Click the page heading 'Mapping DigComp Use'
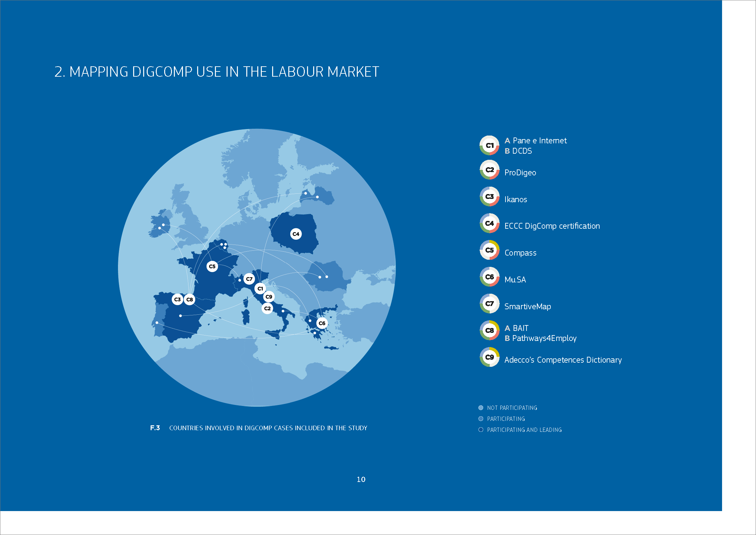Screen dimensions: 756x535 [217, 72]
